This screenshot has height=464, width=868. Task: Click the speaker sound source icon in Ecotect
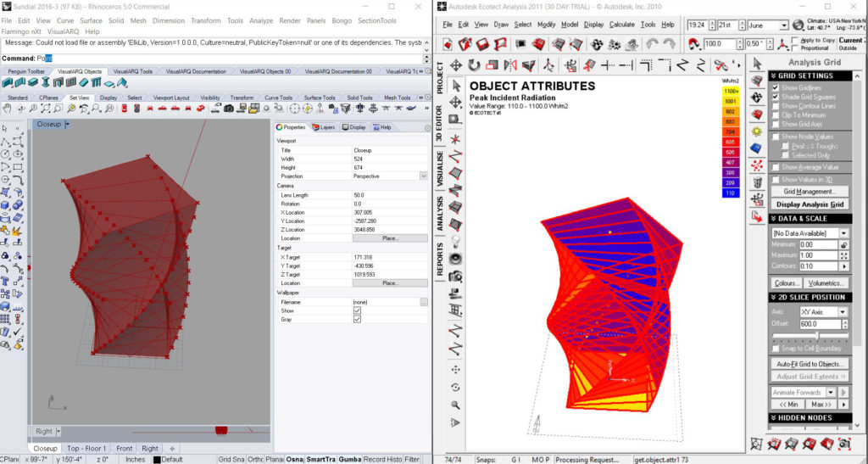(455, 259)
